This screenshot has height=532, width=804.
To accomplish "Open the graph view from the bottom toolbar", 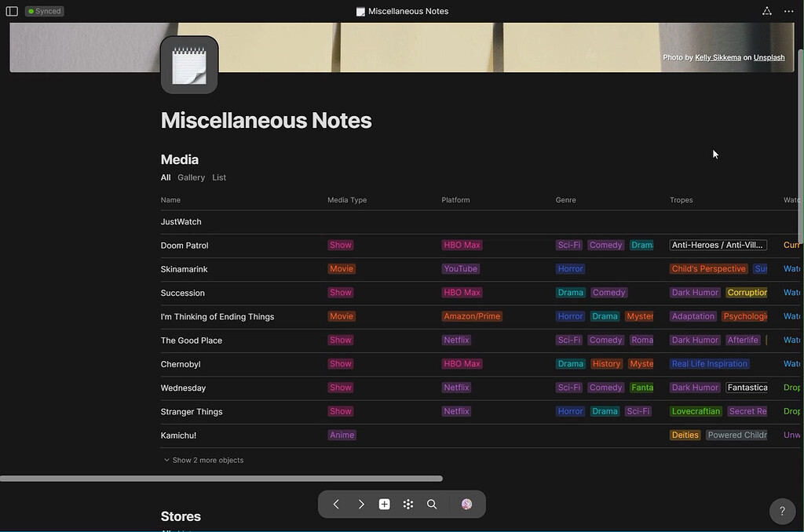I will click(x=408, y=505).
